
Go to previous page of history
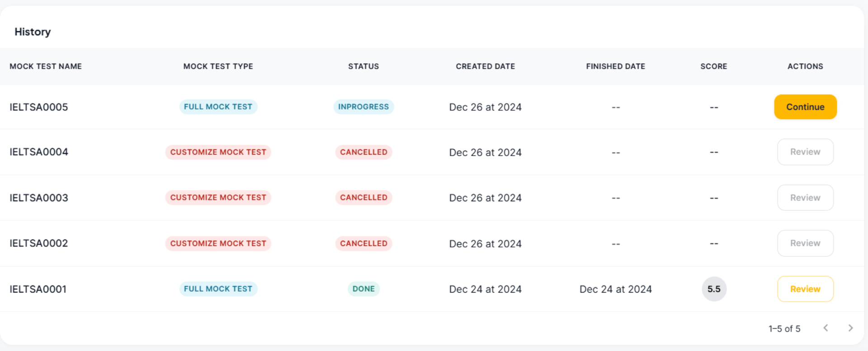click(x=826, y=328)
